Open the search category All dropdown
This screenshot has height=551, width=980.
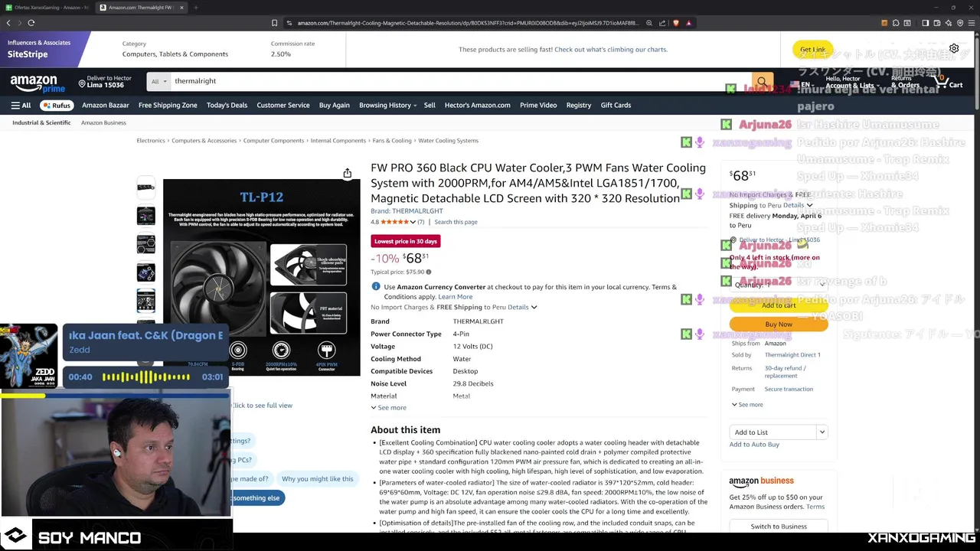pos(159,81)
